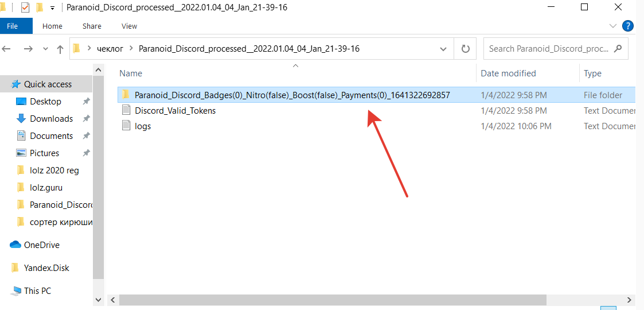Screen dimensions: 644x310
Task: Open recent locations dropdown arrow
Action: click(x=45, y=49)
